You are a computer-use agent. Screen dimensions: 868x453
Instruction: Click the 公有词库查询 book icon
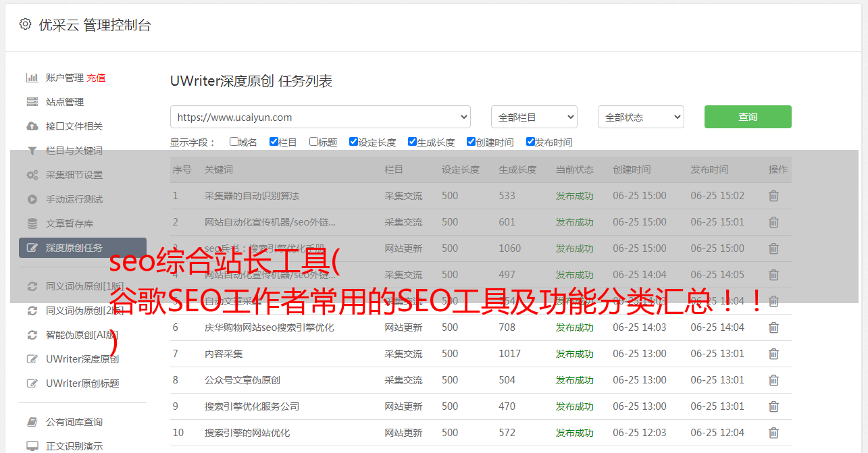point(32,422)
